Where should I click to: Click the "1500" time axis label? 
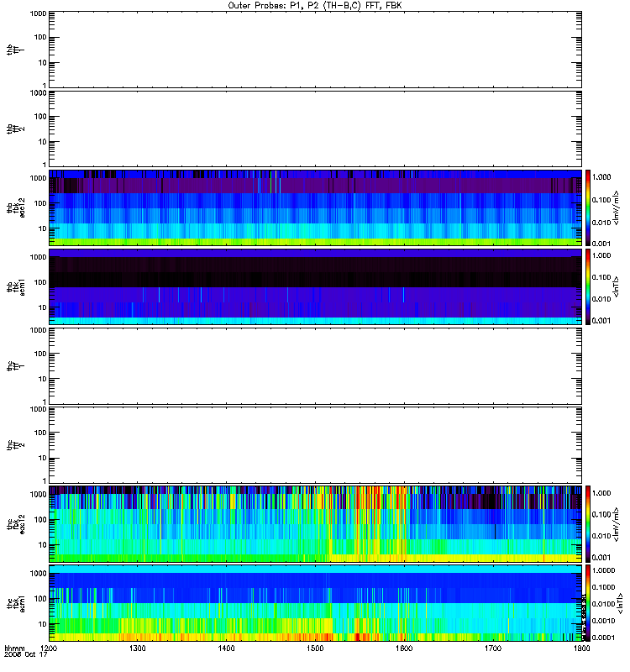click(x=315, y=648)
